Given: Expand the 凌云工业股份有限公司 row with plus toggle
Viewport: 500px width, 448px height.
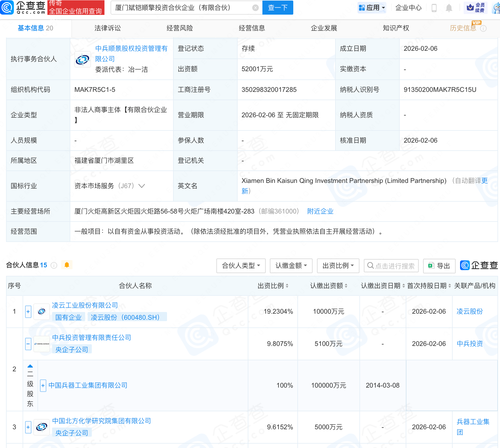Looking at the screenshot, I should 28,312.
